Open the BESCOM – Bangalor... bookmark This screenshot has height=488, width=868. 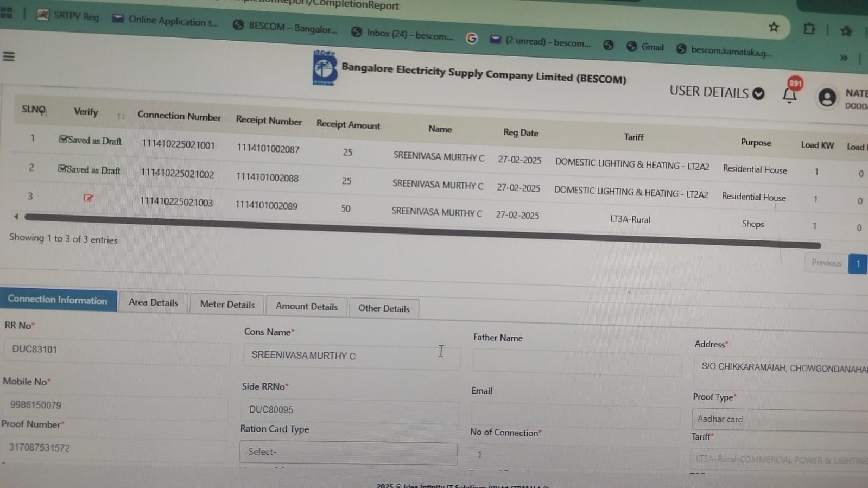pos(286,27)
